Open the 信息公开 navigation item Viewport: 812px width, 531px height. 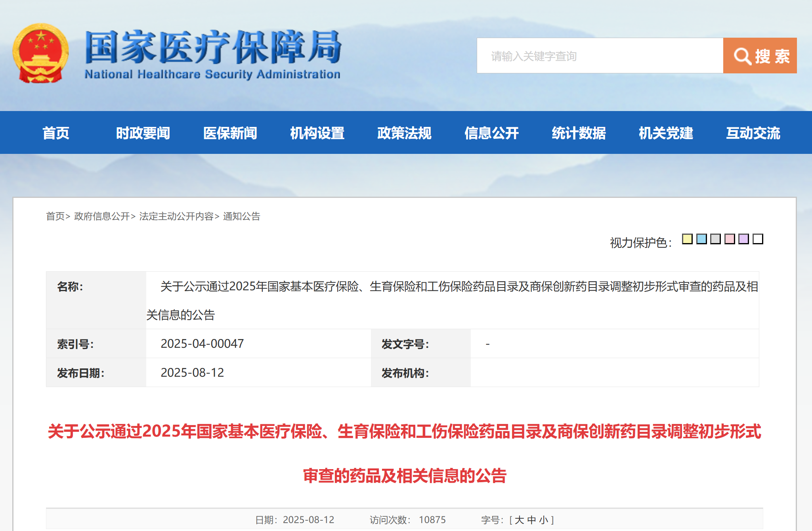(x=491, y=133)
